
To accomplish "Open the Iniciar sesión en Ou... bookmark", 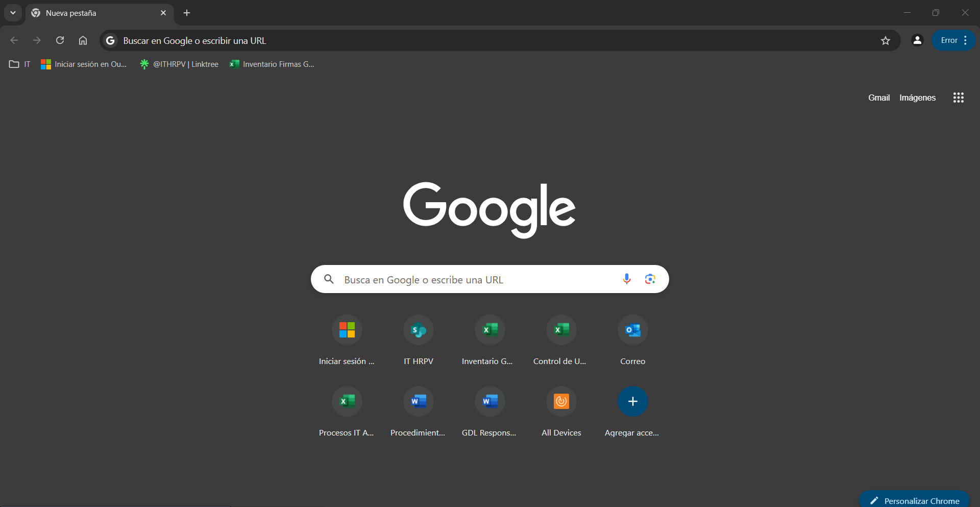I will (x=84, y=64).
